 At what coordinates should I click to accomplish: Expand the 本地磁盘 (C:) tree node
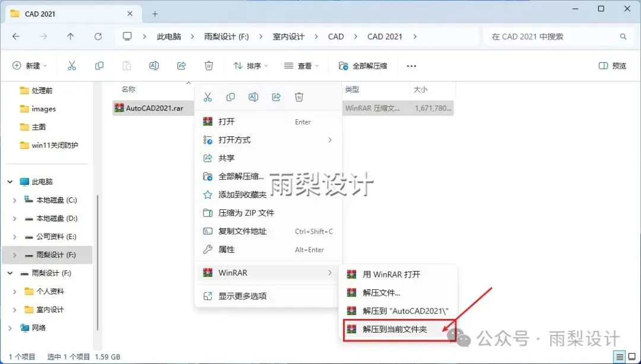coord(15,200)
